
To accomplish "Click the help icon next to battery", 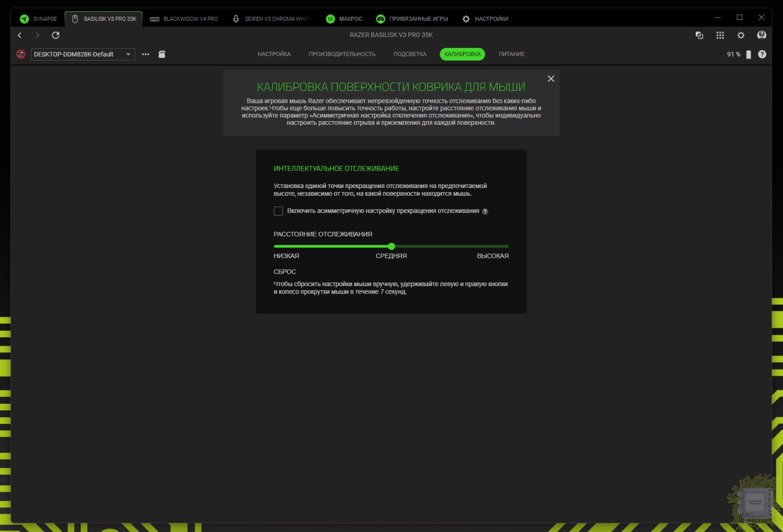I will click(762, 54).
